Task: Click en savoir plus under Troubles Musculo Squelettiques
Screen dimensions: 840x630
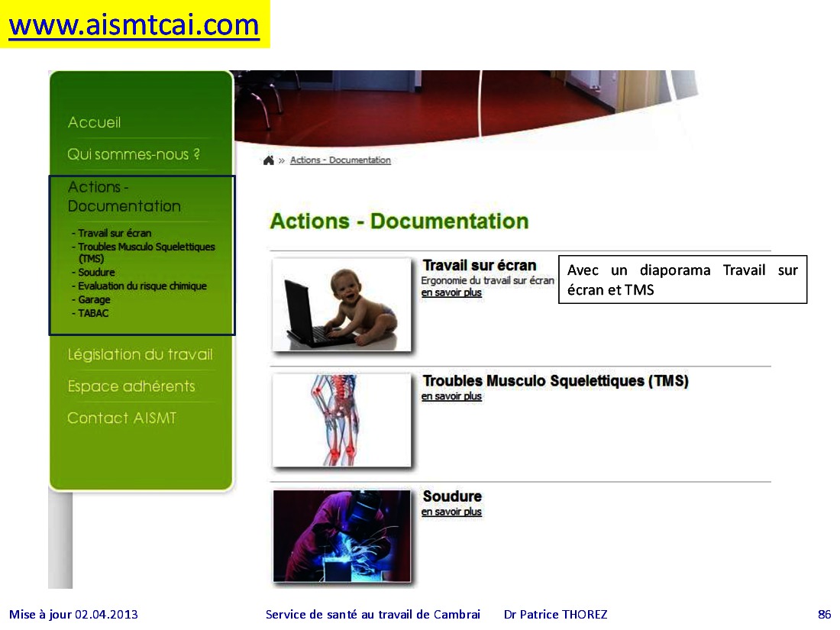Action: pos(451,396)
